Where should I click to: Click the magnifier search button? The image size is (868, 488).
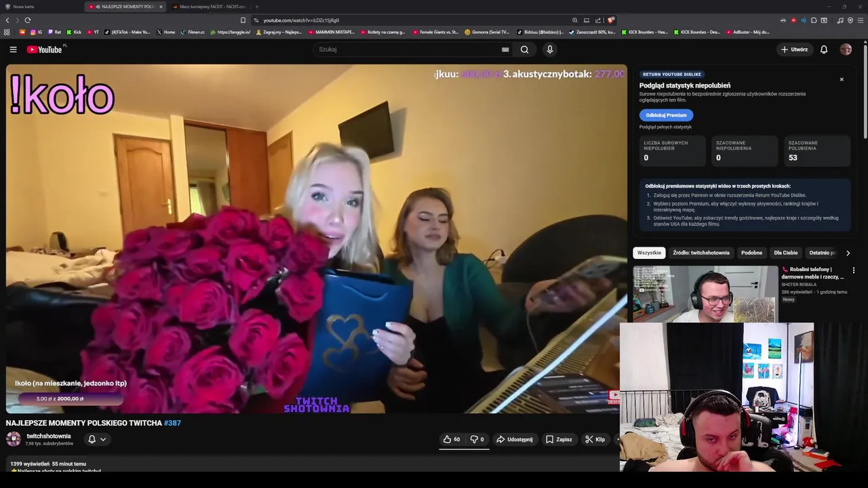(524, 49)
